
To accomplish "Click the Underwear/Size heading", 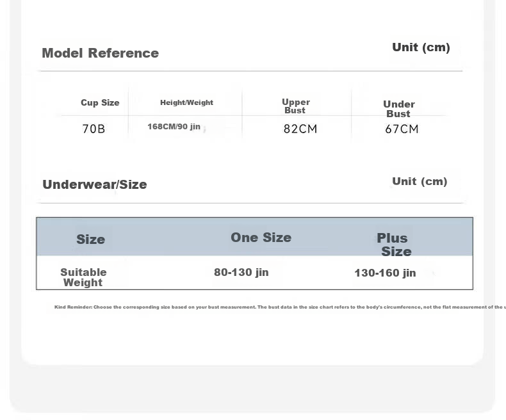I will (95, 184).
